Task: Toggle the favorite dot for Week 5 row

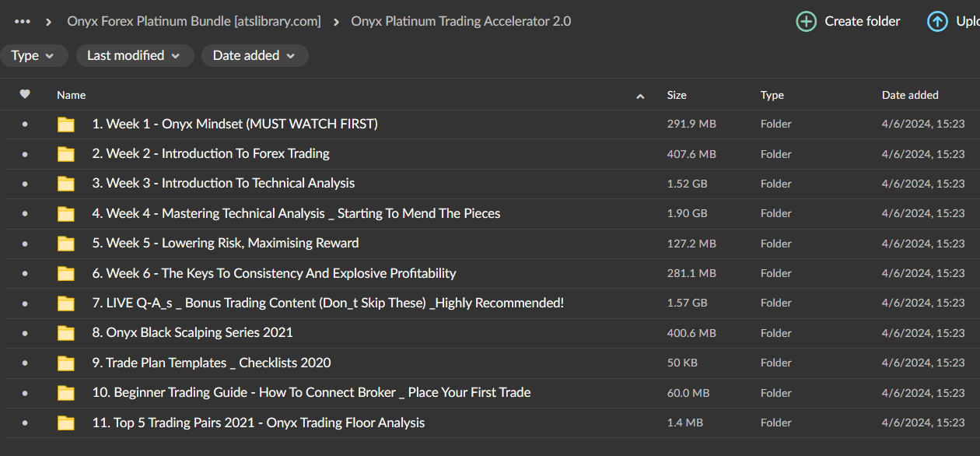Action: [25, 243]
